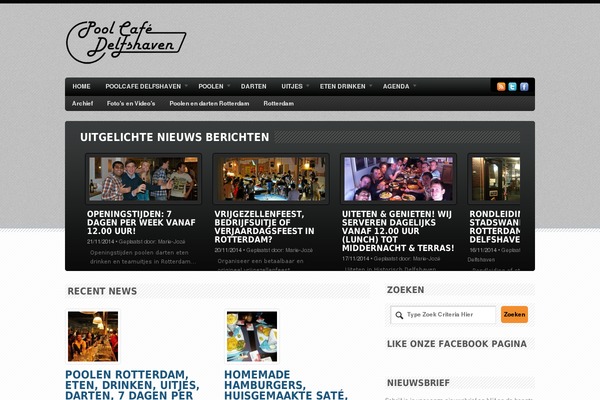
Task: Click the Pool Café Delfshaven logo
Action: 126,42
